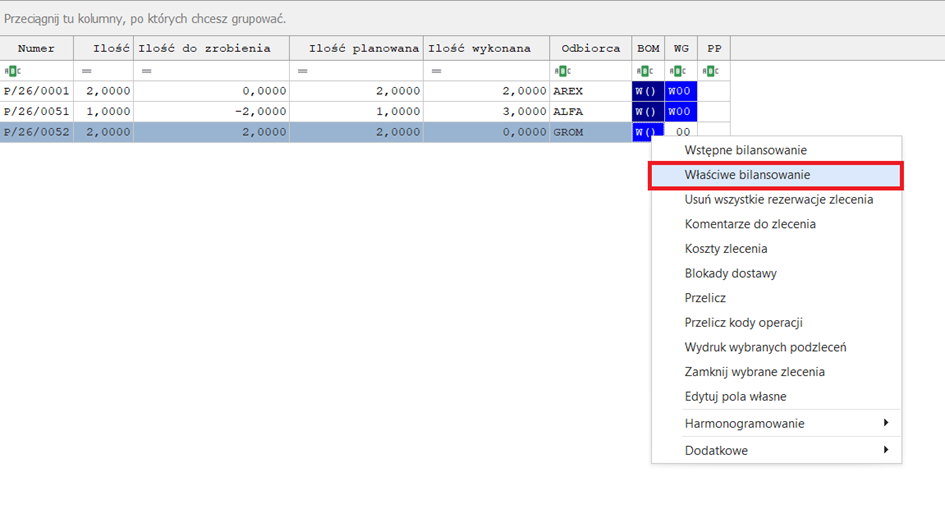The height and width of the screenshot is (523, 945).
Task: Click the equals filter icon under Ilość planowana
Action: tap(302, 71)
